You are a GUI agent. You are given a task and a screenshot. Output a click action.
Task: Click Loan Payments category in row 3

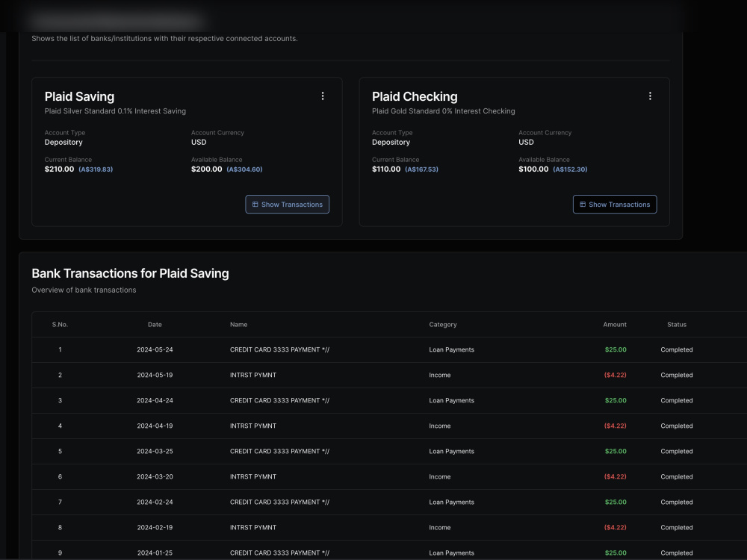[452, 400]
